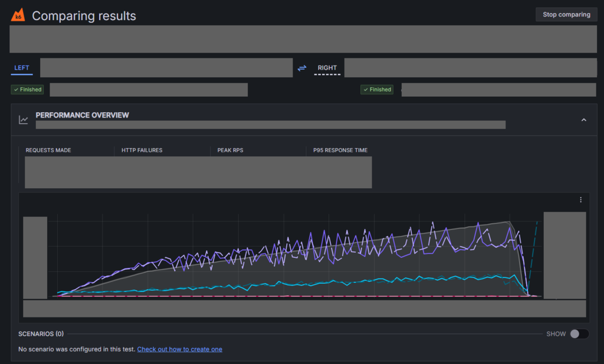Click the REQUESTS MADE metric header
Image resolution: width=604 pixels, height=364 pixels.
[48, 150]
